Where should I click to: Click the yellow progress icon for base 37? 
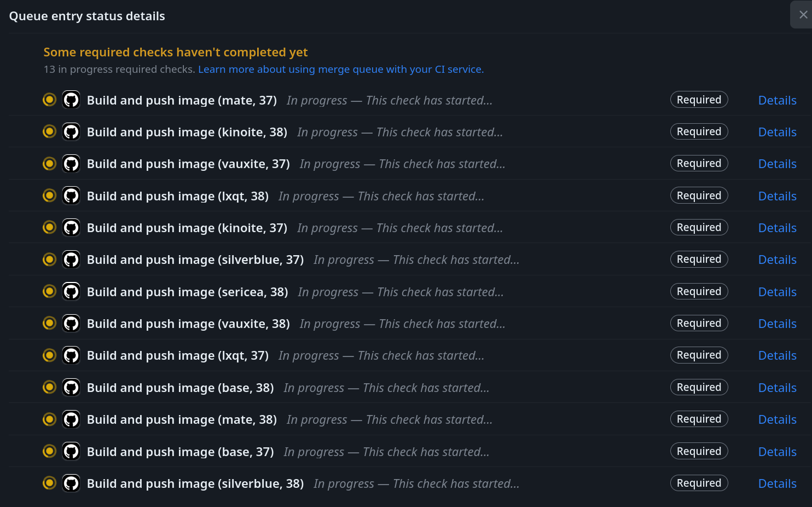pyautogui.click(x=49, y=451)
